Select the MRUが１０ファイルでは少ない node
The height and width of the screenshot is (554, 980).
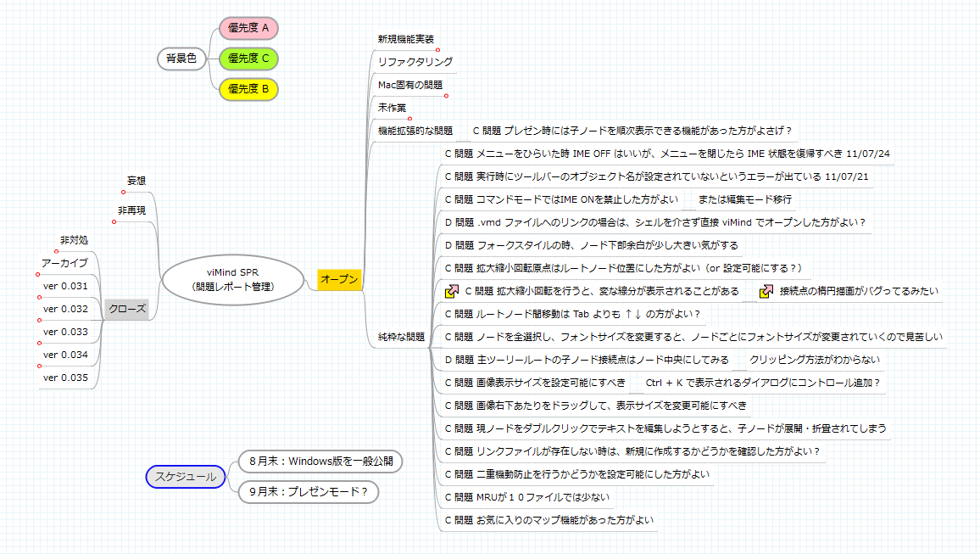tap(526, 498)
